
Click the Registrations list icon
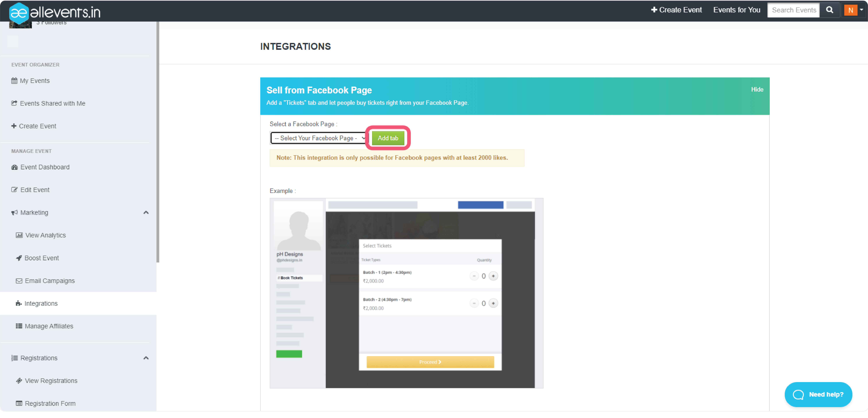pyautogui.click(x=15, y=358)
